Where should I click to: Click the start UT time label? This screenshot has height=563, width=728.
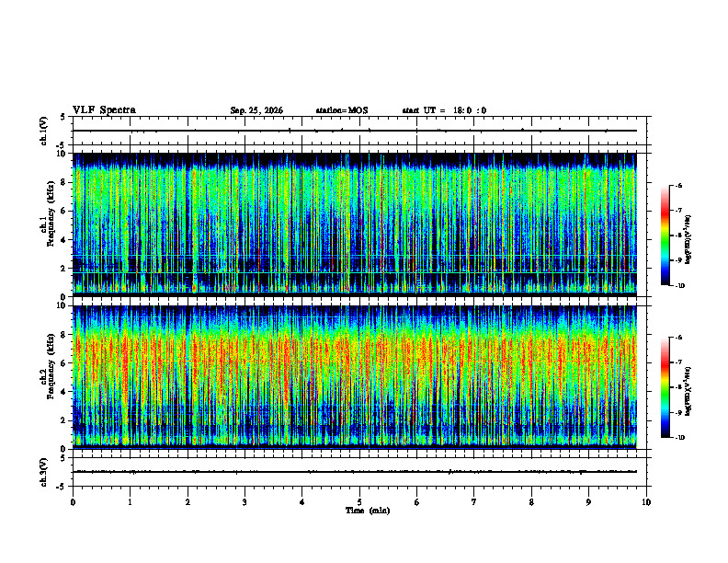coord(444,110)
